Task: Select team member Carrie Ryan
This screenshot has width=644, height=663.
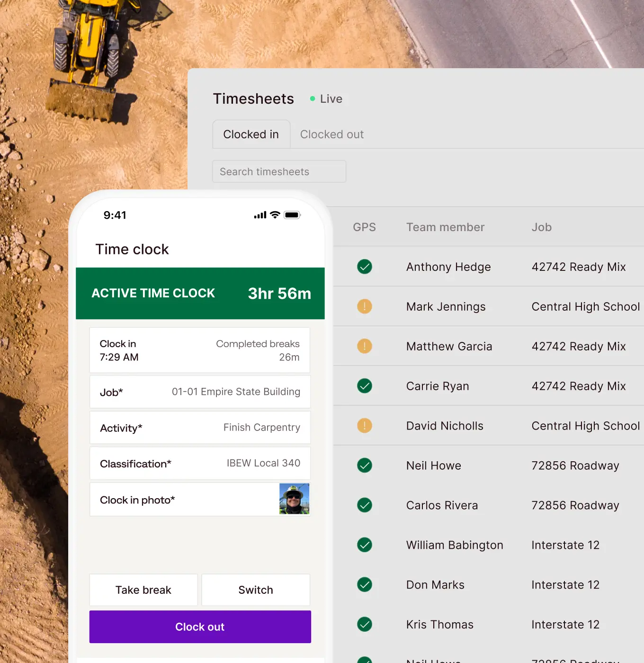Action: pos(438,386)
